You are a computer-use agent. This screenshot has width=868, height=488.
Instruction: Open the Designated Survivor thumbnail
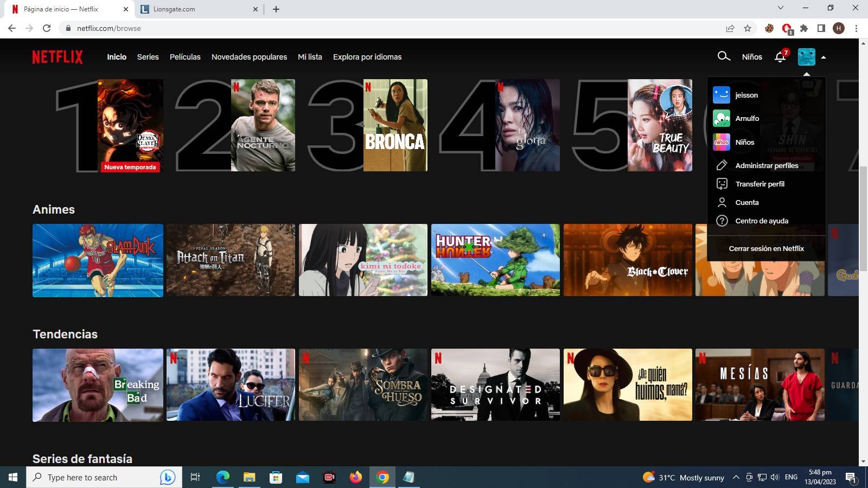tap(495, 385)
